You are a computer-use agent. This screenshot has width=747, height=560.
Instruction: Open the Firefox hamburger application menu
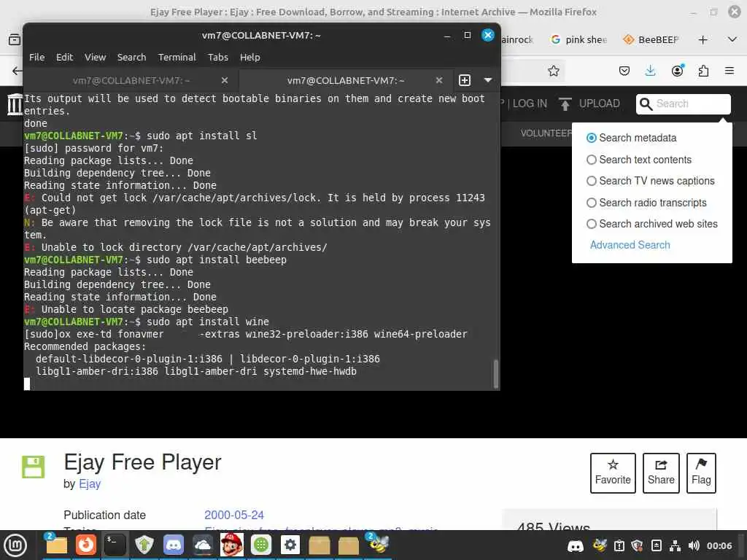point(729,71)
